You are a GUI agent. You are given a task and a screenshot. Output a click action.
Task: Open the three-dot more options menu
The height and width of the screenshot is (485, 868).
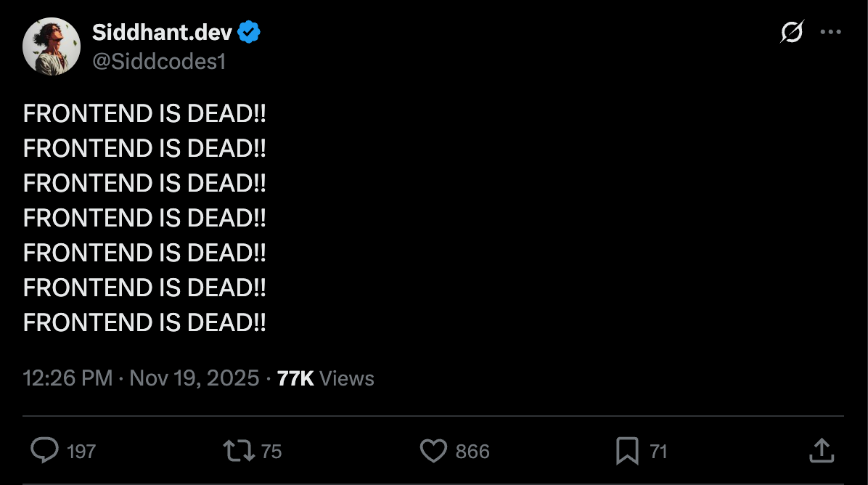[x=830, y=32]
